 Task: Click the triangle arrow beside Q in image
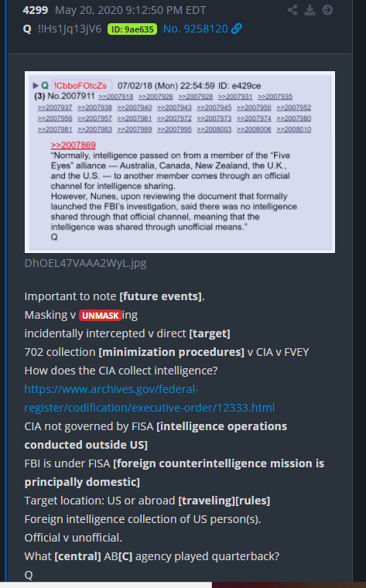click(36, 86)
